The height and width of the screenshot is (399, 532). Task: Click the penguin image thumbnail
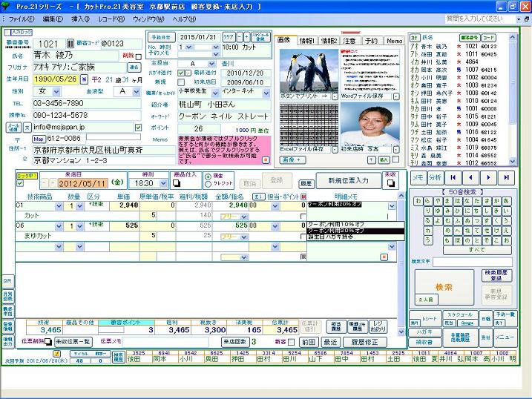pyautogui.click(x=309, y=71)
